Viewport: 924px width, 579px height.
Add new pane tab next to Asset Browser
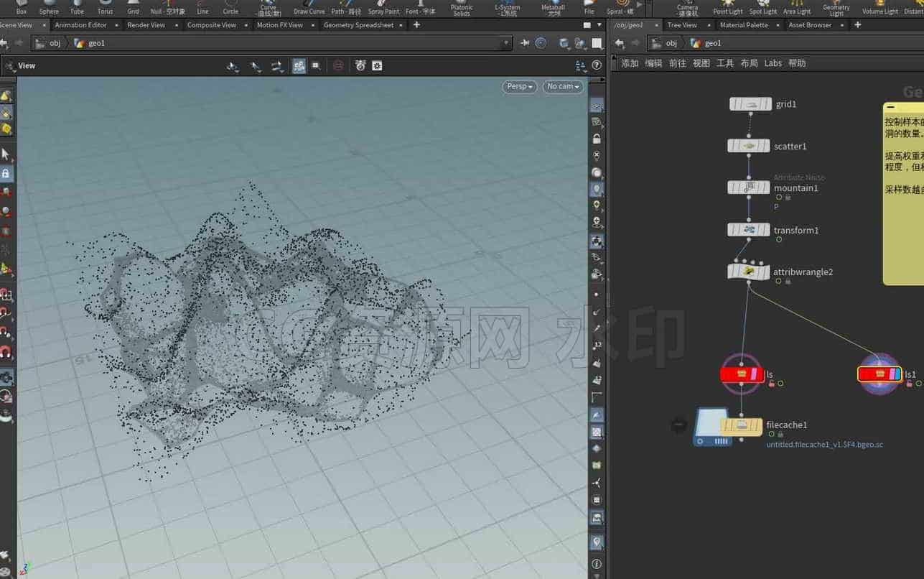[857, 24]
